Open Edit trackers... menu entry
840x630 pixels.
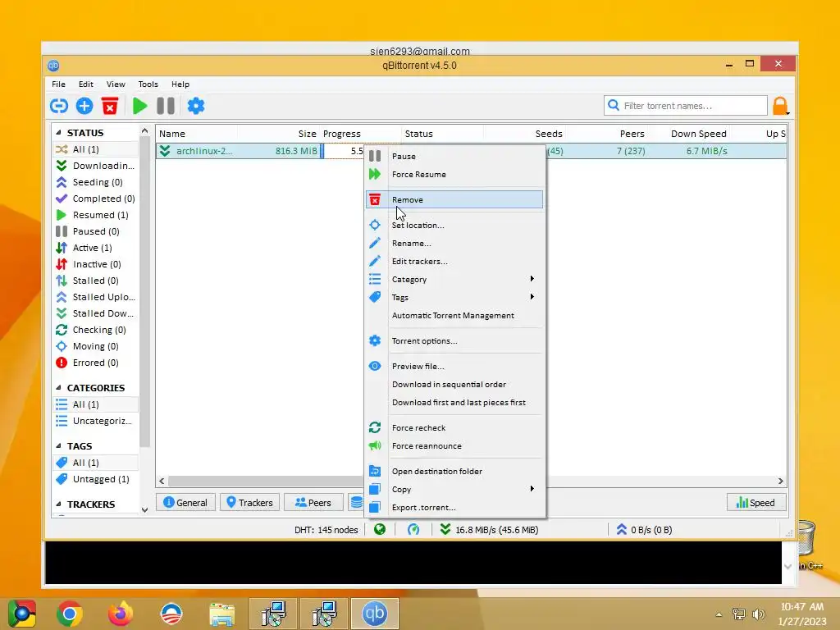pos(454,262)
